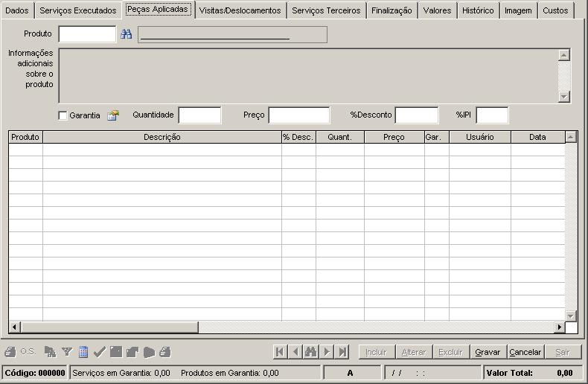Go to first record navigation button
Image resolution: width=588 pixels, height=384 pixels.
280,352
